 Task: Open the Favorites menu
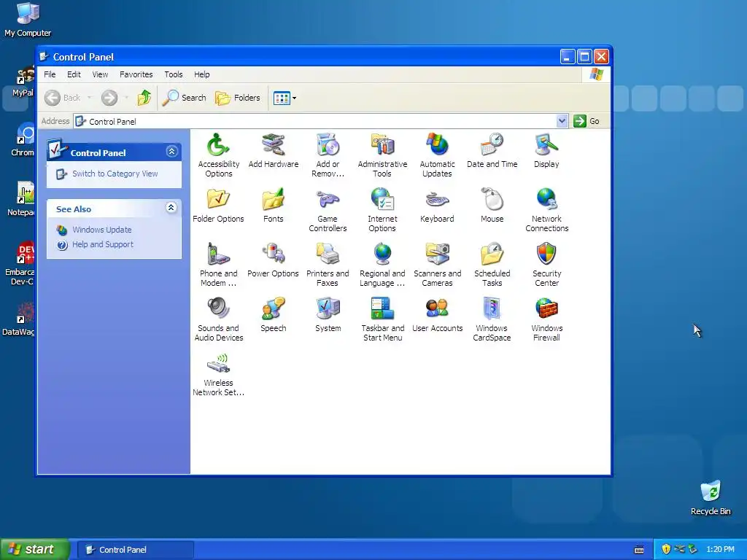click(136, 74)
